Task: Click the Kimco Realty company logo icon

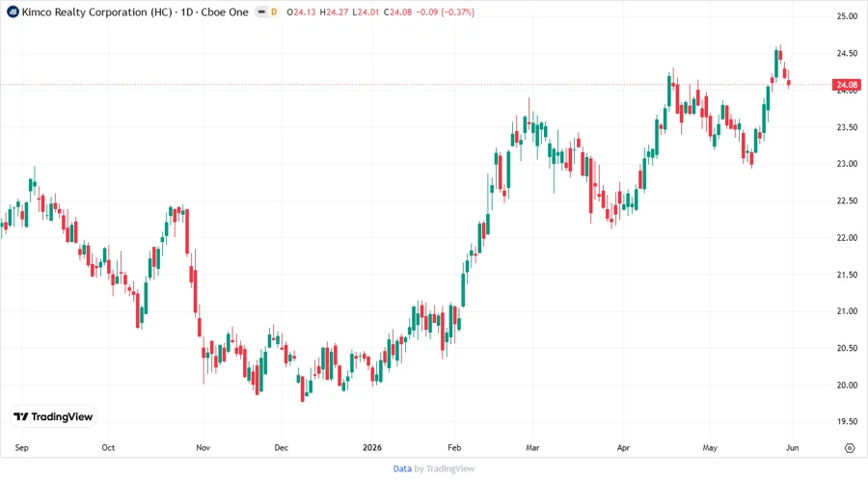Action: [x=13, y=13]
